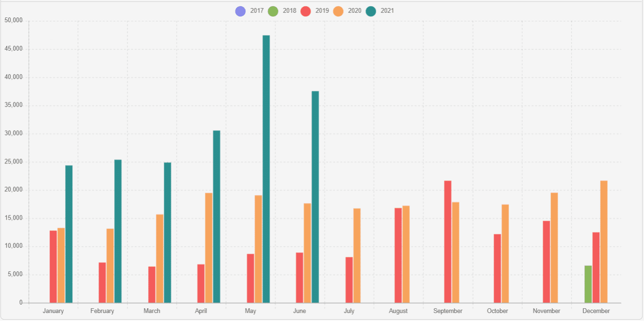
Task: Toggle the 2017 purple legend circle
Action: tap(240, 11)
